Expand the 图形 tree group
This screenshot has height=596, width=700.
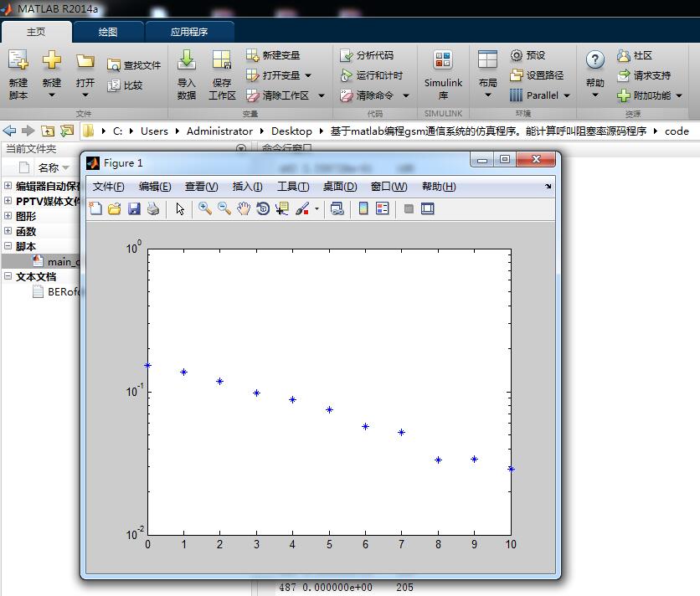point(8,216)
